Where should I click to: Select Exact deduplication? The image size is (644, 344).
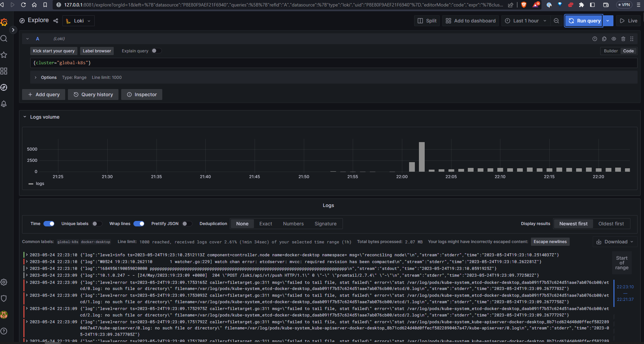click(x=265, y=224)
